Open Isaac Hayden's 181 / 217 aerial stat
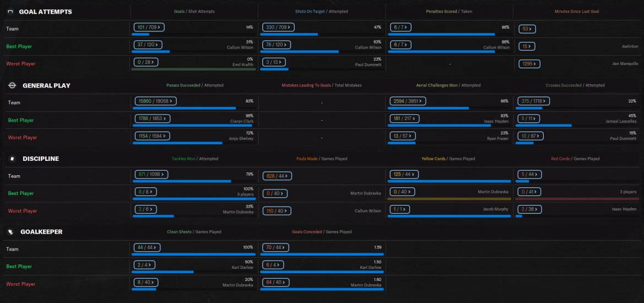This screenshot has height=303, width=644. pos(404,118)
